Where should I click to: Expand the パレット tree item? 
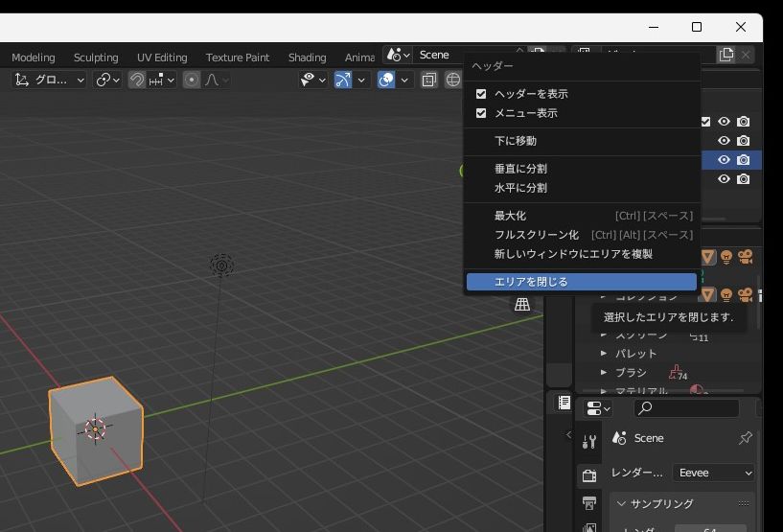(x=604, y=354)
